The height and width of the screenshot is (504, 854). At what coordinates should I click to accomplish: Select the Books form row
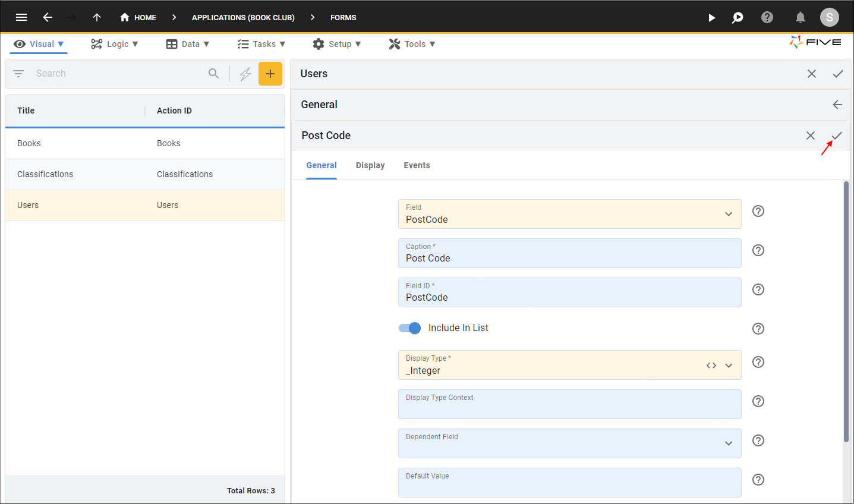tap(145, 143)
